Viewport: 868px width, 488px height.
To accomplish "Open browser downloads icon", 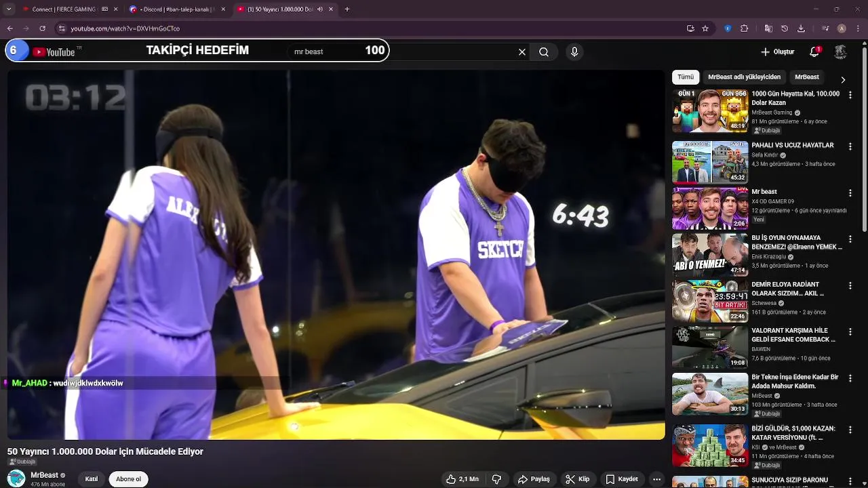I will pyautogui.click(x=801, y=28).
